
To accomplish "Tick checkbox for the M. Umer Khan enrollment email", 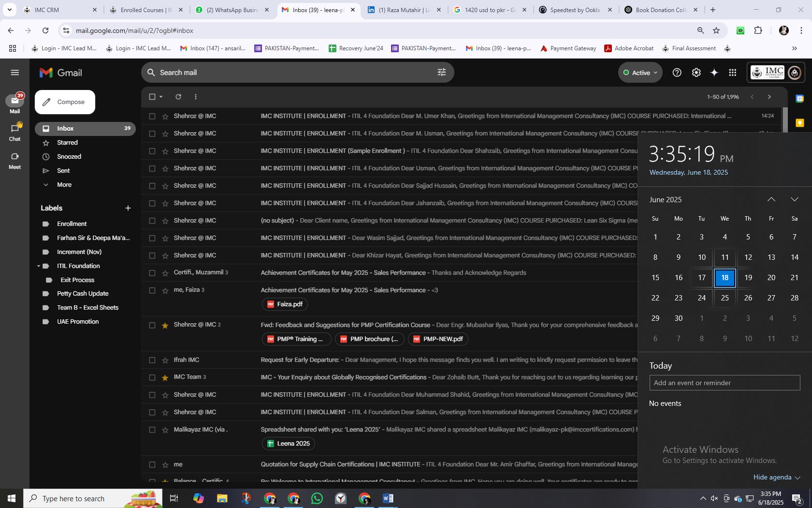I will 152,116.
